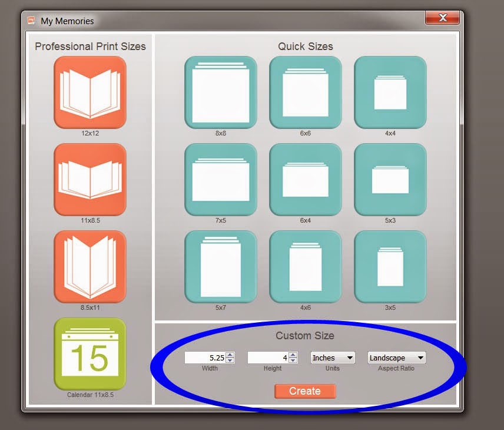Open the Calendar 11x8.5 template icon
This screenshot has height=430, width=504.
(90, 354)
